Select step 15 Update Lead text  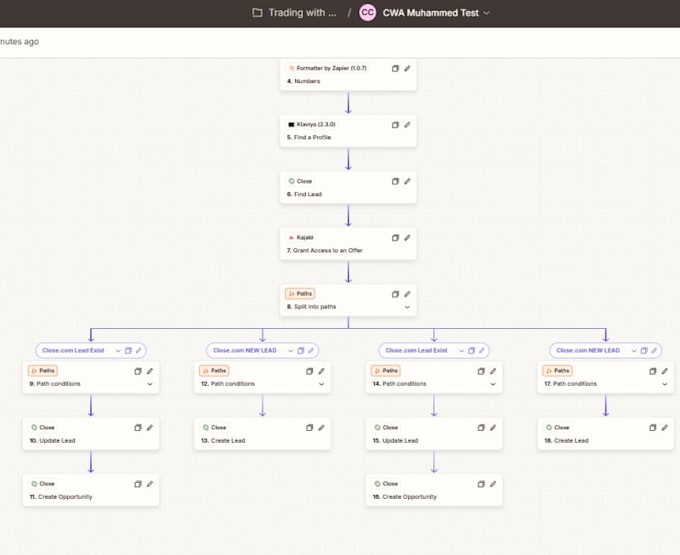pyautogui.click(x=395, y=441)
